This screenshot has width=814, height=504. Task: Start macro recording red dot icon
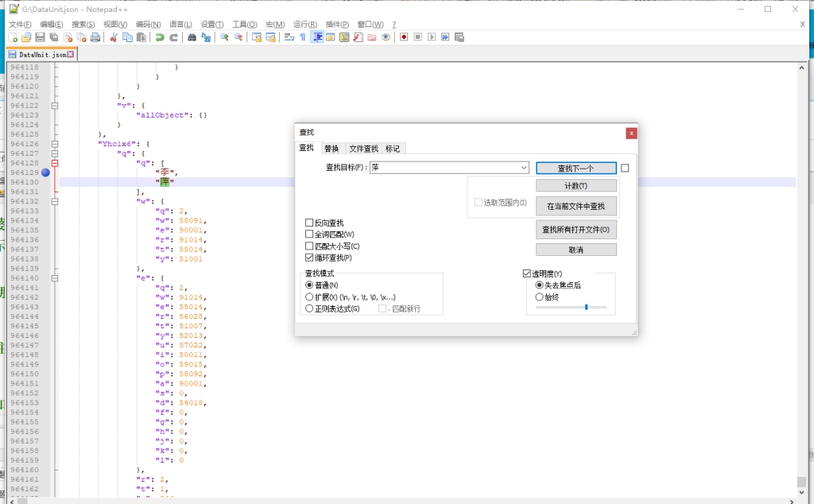(404, 37)
